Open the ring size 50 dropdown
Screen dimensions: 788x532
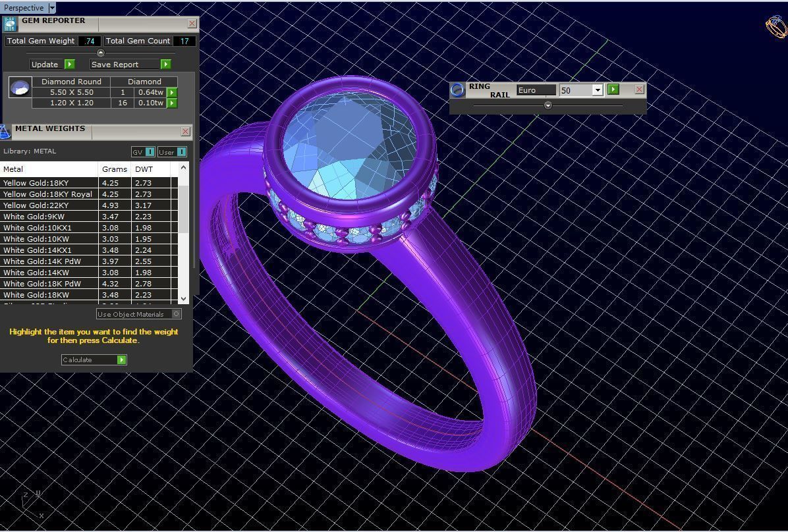coord(597,90)
